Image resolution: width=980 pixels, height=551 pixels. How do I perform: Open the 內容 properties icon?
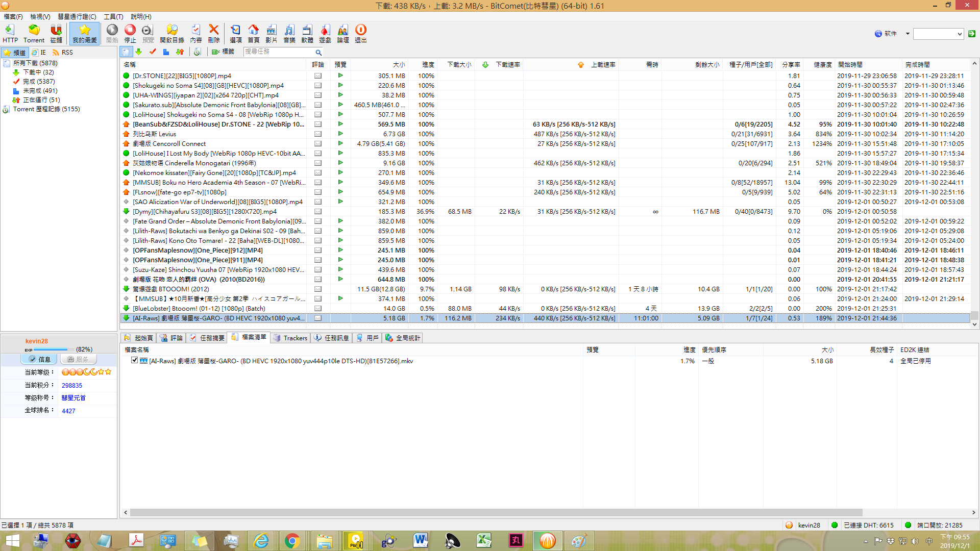click(196, 33)
